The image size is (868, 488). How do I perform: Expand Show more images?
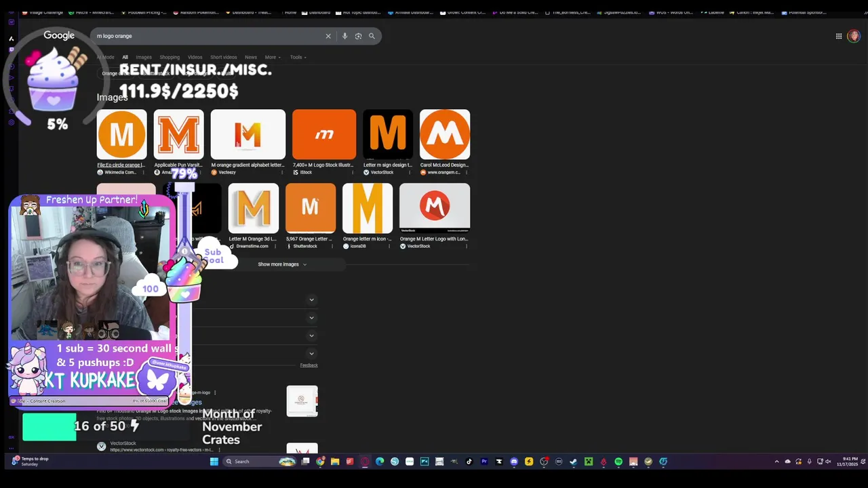pyautogui.click(x=282, y=264)
